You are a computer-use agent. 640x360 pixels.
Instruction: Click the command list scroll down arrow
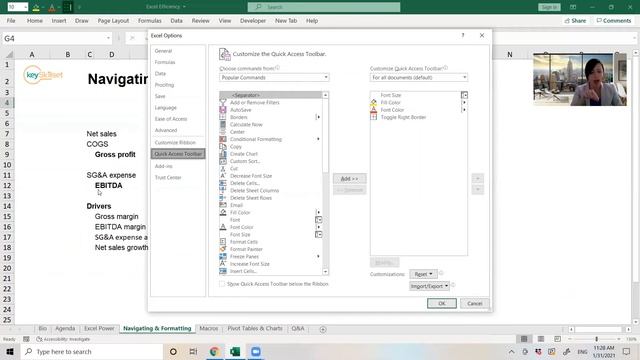click(x=325, y=272)
